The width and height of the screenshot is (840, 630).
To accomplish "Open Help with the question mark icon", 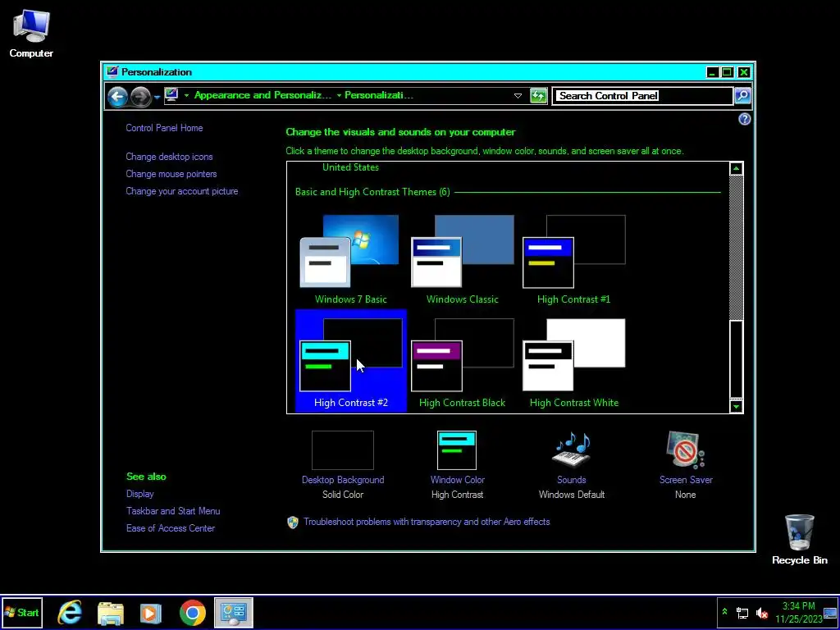I will tap(744, 119).
